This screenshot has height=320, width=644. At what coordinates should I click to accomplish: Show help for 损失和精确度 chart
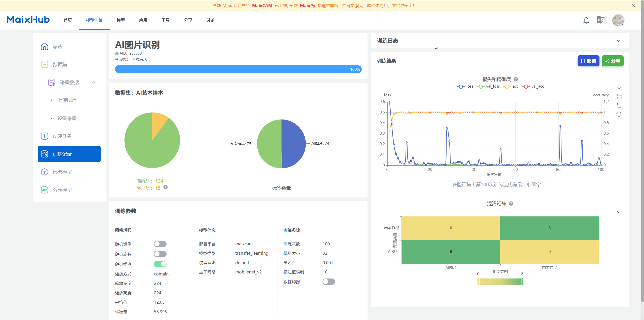pos(516,79)
